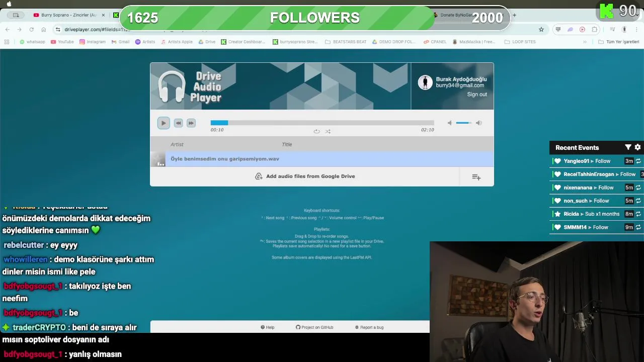Open the Gmail bookmark

point(120,42)
